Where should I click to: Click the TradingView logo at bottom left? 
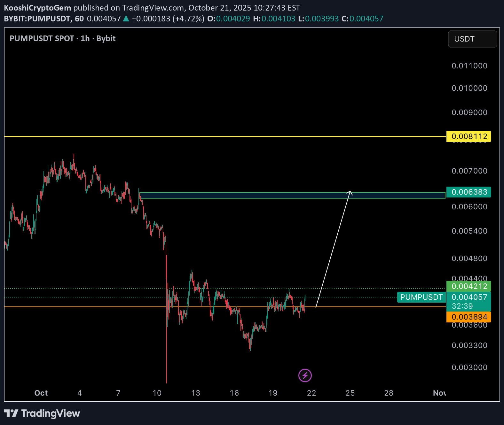click(x=42, y=413)
